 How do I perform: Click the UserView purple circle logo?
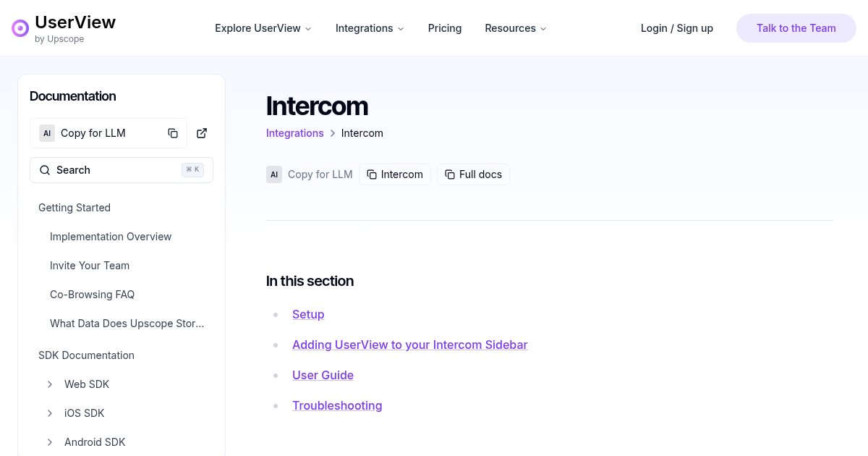pos(20,28)
